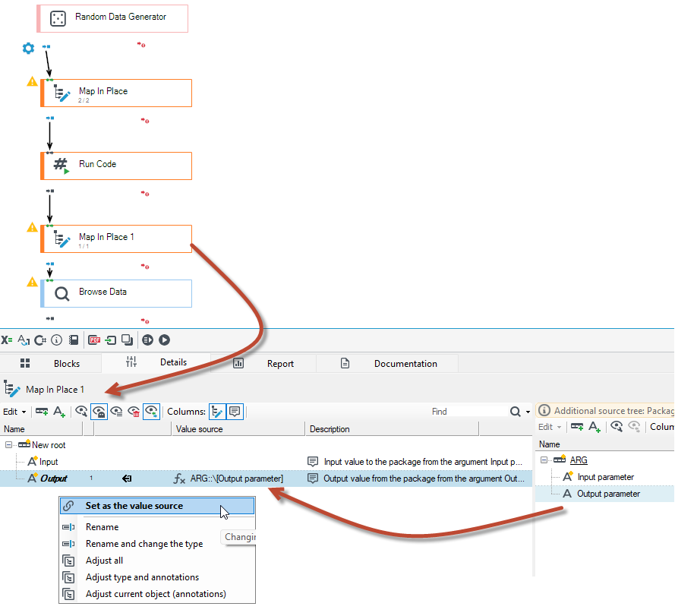The height and width of the screenshot is (616, 675).
Task: Open the Edit dropdown in Map In Place 1 toolbar
Action: coord(14,412)
